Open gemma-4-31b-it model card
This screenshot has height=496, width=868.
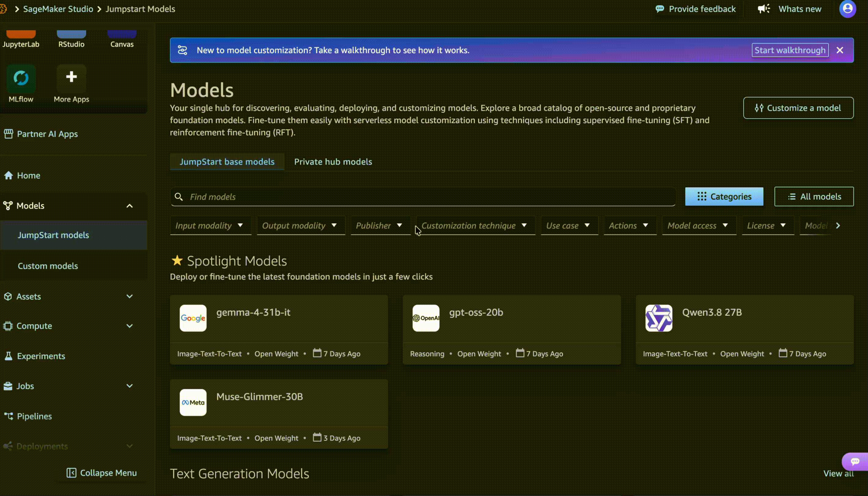279,330
